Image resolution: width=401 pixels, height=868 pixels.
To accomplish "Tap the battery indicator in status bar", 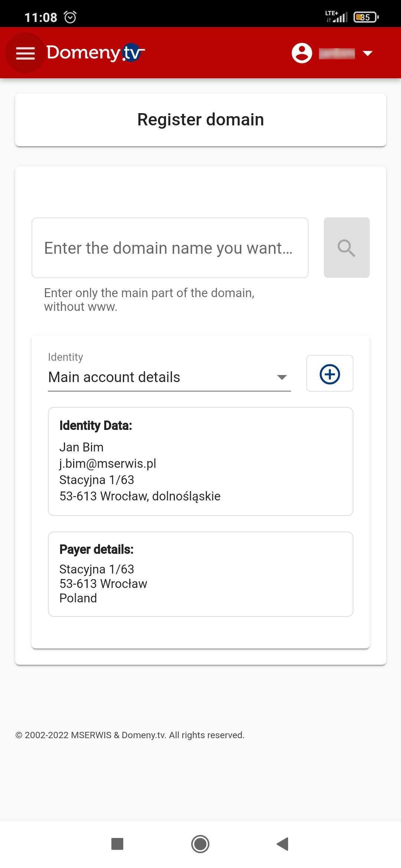I will 366,17.
